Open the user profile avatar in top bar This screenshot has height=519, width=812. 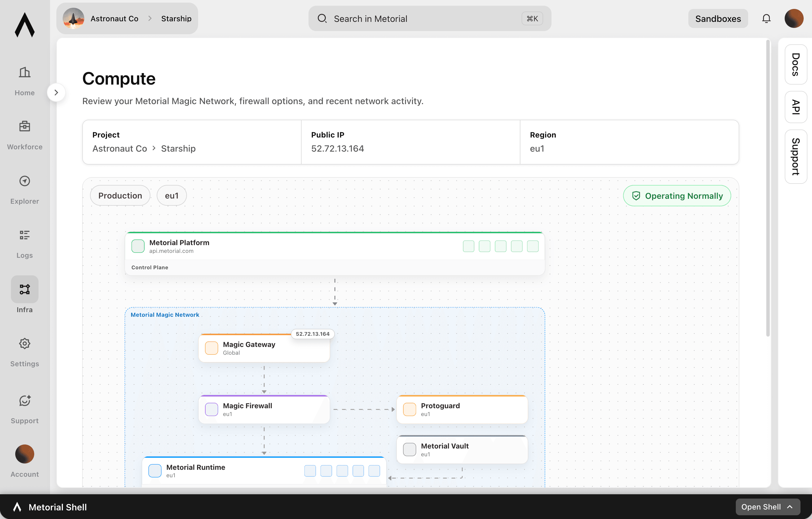[x=794, y=19]
